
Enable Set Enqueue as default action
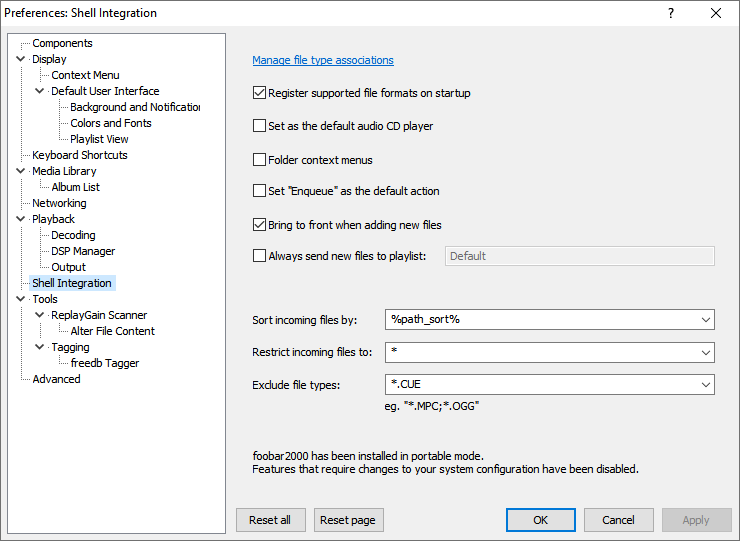(x=260, y=191)
